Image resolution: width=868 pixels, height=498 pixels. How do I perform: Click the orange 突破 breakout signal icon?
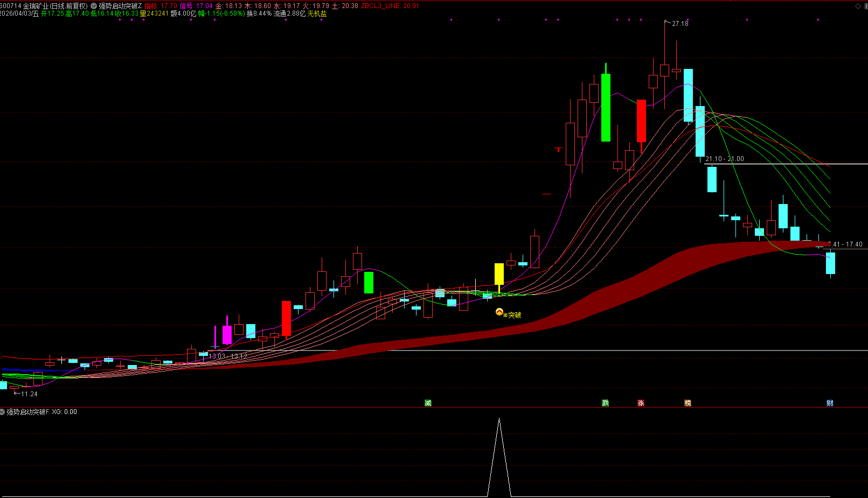coord(499,312)
